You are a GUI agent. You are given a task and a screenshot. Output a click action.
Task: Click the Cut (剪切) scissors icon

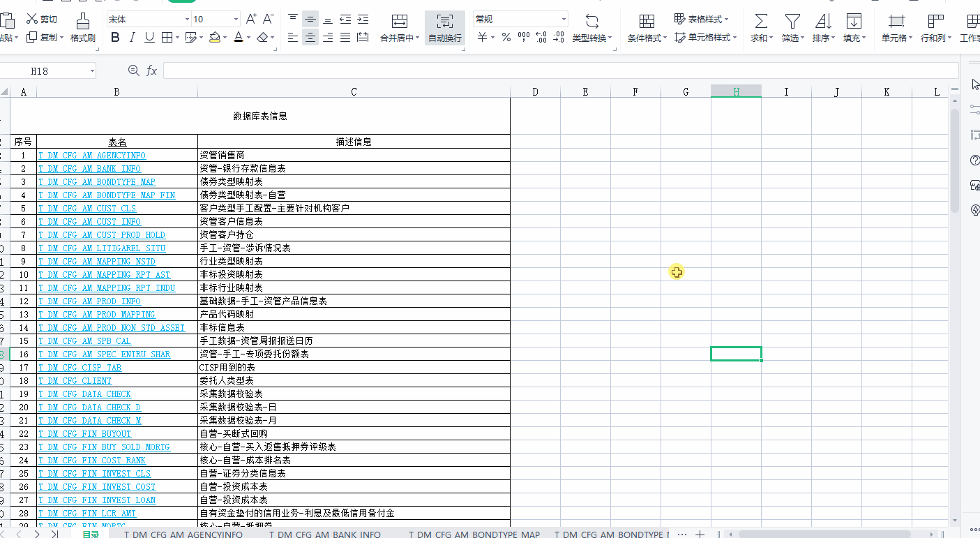(32, 19)
